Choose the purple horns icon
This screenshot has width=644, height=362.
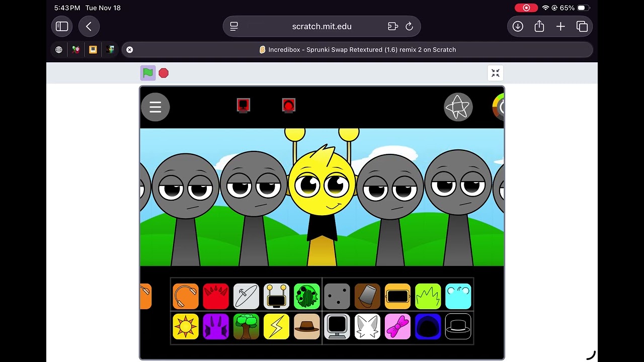tap(216, 326)
